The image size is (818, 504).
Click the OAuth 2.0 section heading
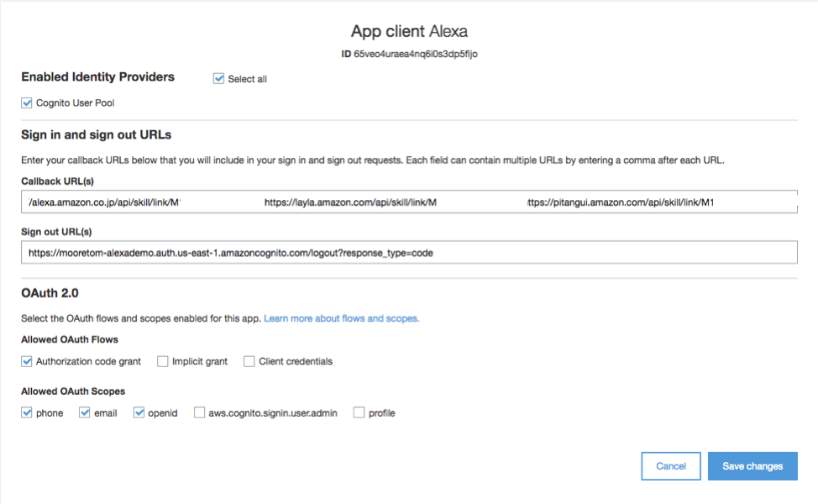[48, 293]
